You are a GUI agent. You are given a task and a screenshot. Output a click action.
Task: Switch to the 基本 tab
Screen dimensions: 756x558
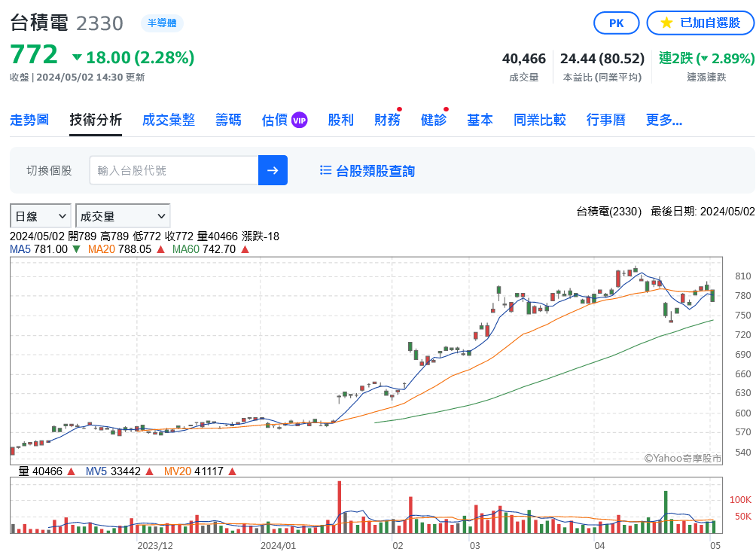click(480, 120)
